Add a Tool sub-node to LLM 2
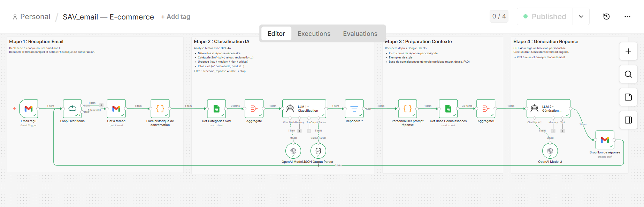Viewport: 644px width, 207px height. (562, 131)
